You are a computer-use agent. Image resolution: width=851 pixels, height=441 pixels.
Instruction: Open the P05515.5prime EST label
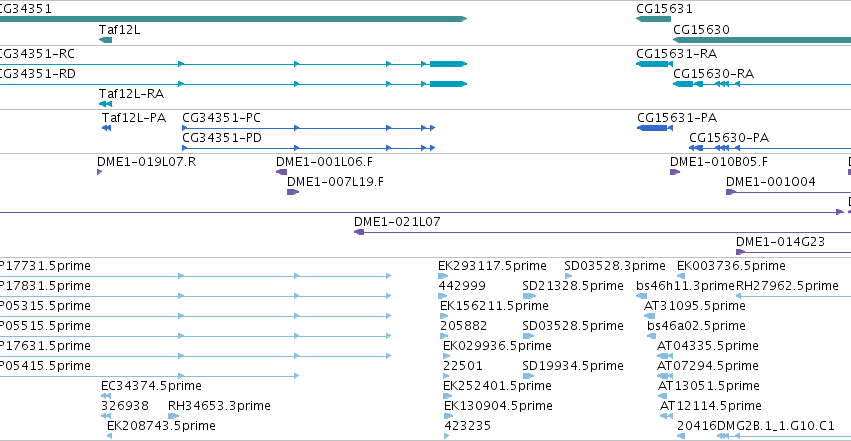(x=45, y=326)
